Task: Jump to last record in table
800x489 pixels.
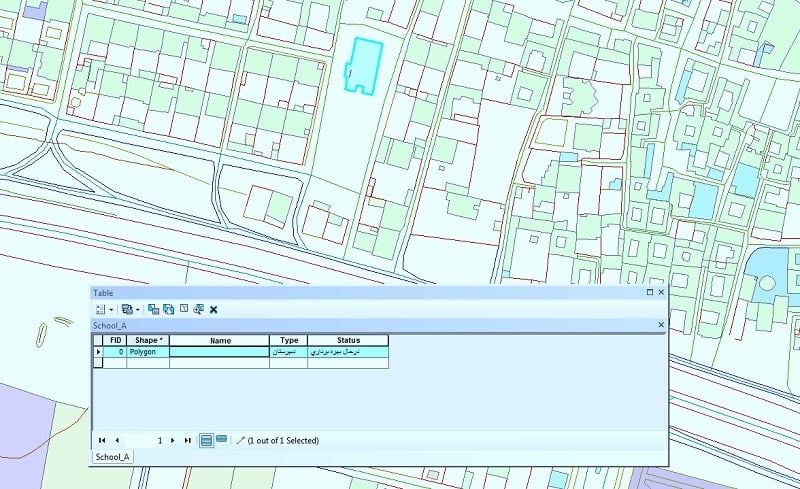Action: 187,440
